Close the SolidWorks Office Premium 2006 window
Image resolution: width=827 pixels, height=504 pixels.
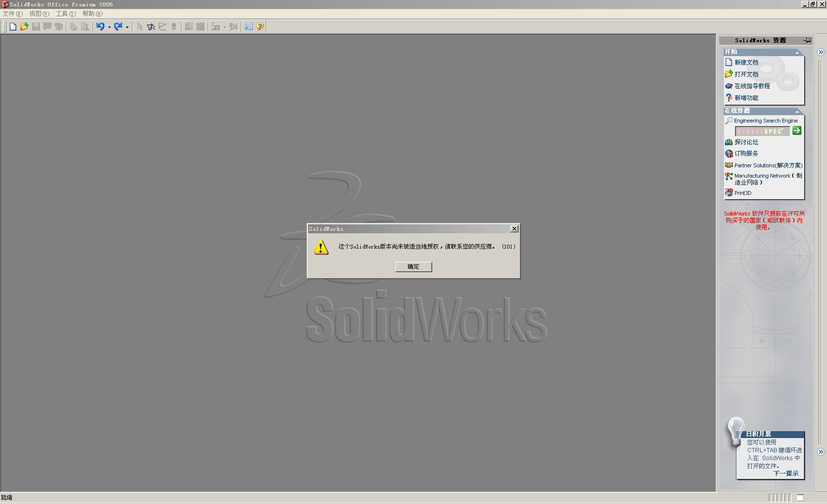[822, 4]
